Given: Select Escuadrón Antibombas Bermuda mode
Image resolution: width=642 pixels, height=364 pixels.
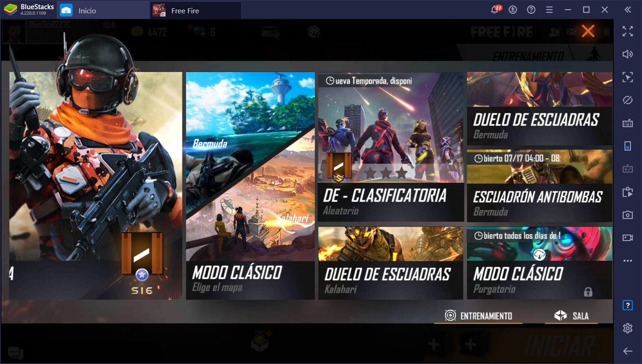Looking at the screenshot, I should [x=540, y=186].
